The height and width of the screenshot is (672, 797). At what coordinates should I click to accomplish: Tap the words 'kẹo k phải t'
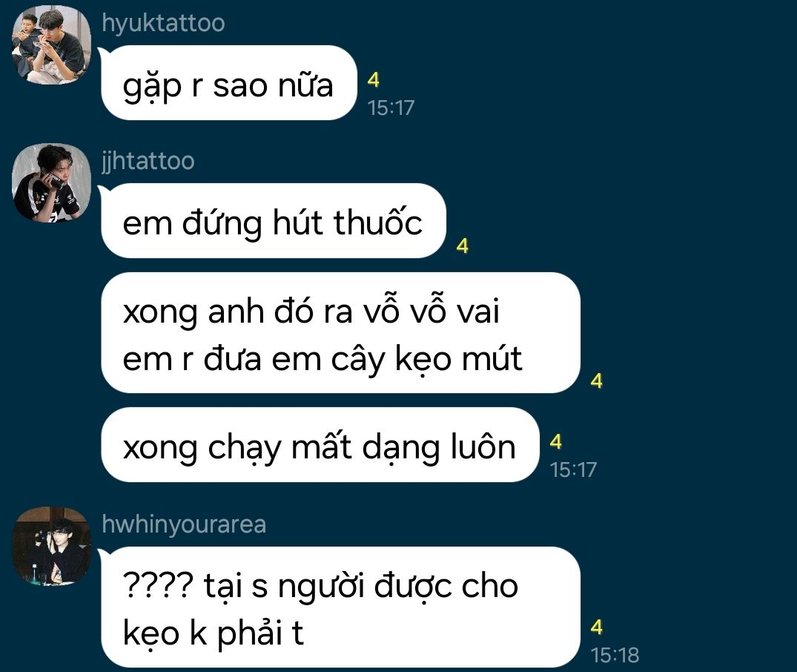[x=213, y=633]
